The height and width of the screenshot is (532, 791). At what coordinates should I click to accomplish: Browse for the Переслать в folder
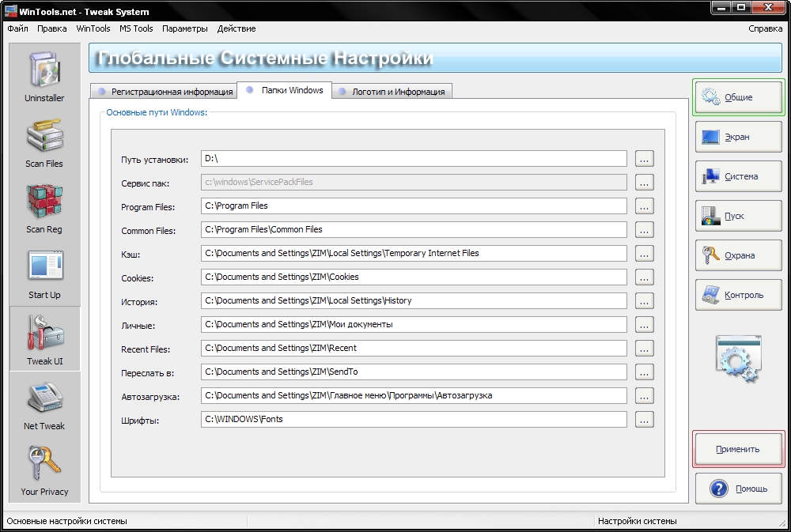coord(644,372)
